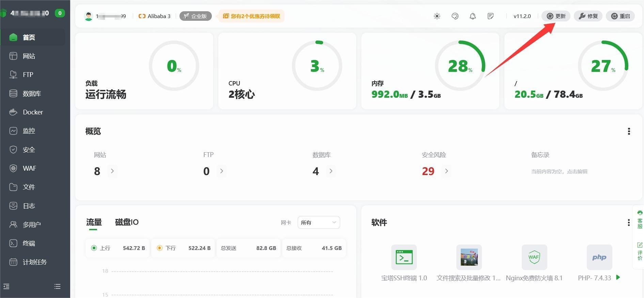The height and width of the screenshot is (298, 644).
Task: Expand the 安全风险 count arrow
Action: click(446, 171)
